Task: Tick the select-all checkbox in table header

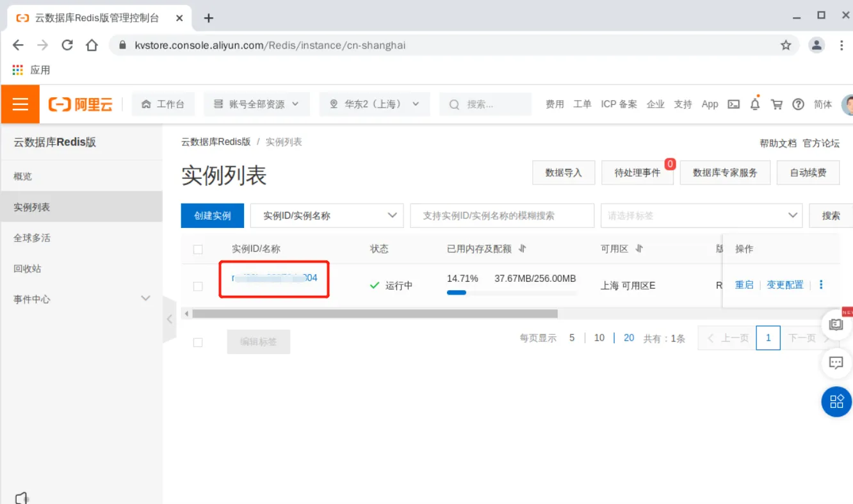Action: [198, 250]
